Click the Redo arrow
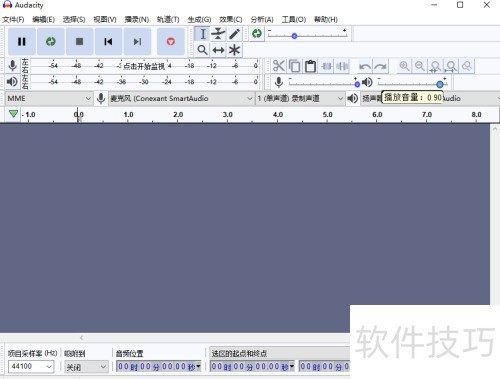Viewport: 500px width, 379px height. [380, 66]
